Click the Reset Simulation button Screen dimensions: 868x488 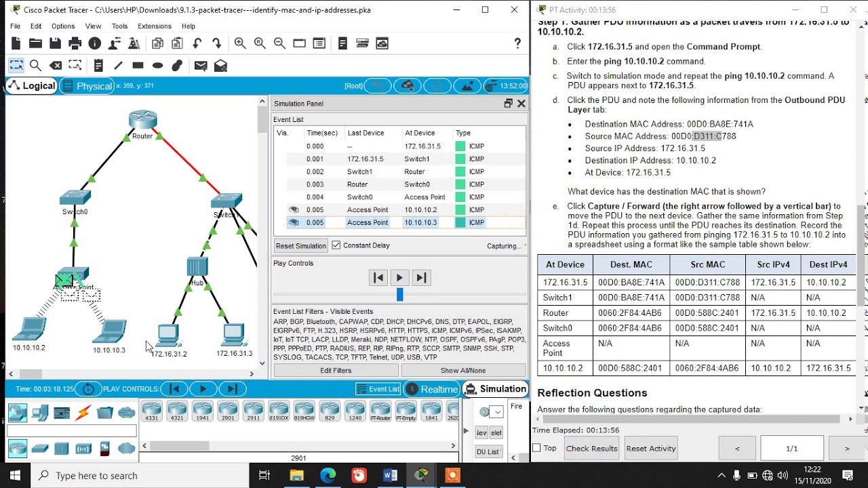click(x=301, y=245)
